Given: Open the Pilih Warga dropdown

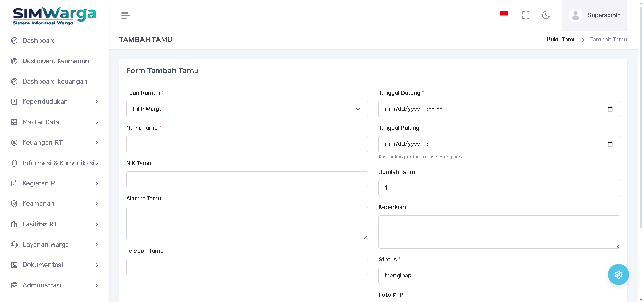Looking at the screenshot, I should (x=247, y=109).
